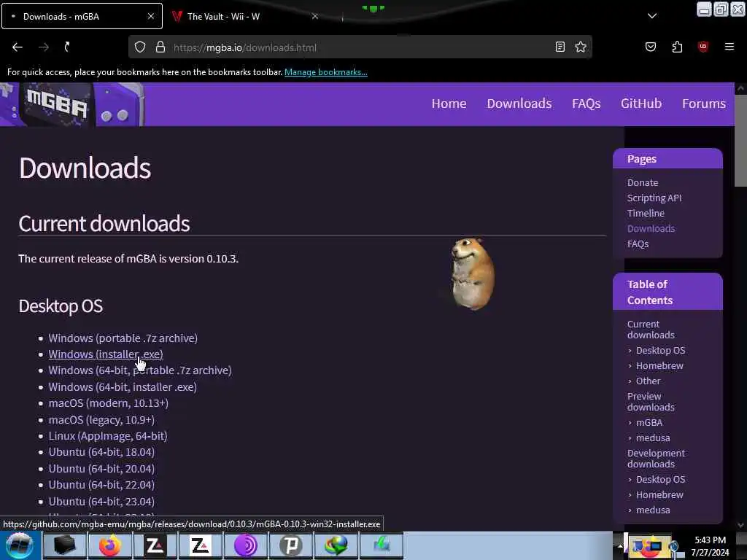Open second Z app with white background
This screenshot has height=560, width=747.
[x=200, y=545]
